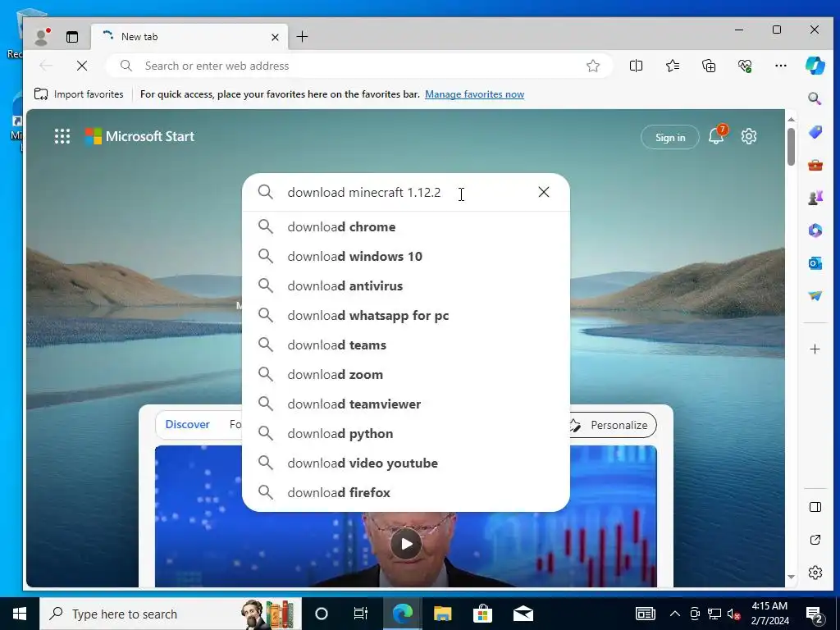Screen dimensions: 840x630
Task: Open sidebar Games chess icon
Action: click(x=815, y=198)
